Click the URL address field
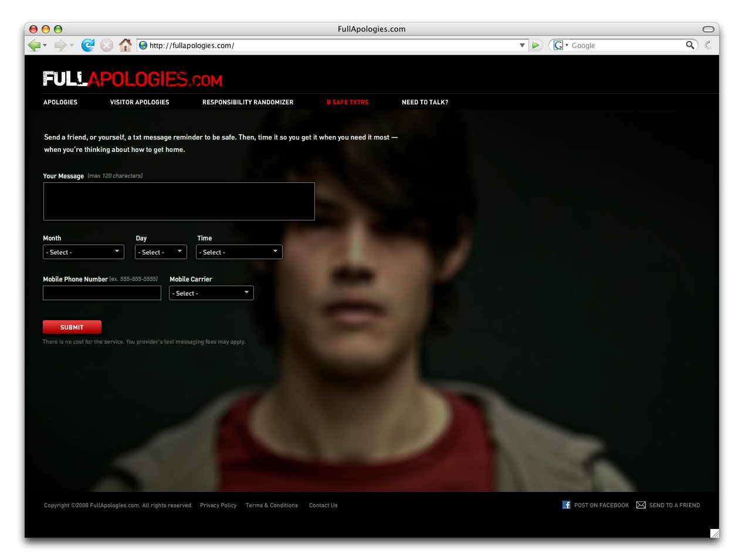 [333, 45]
